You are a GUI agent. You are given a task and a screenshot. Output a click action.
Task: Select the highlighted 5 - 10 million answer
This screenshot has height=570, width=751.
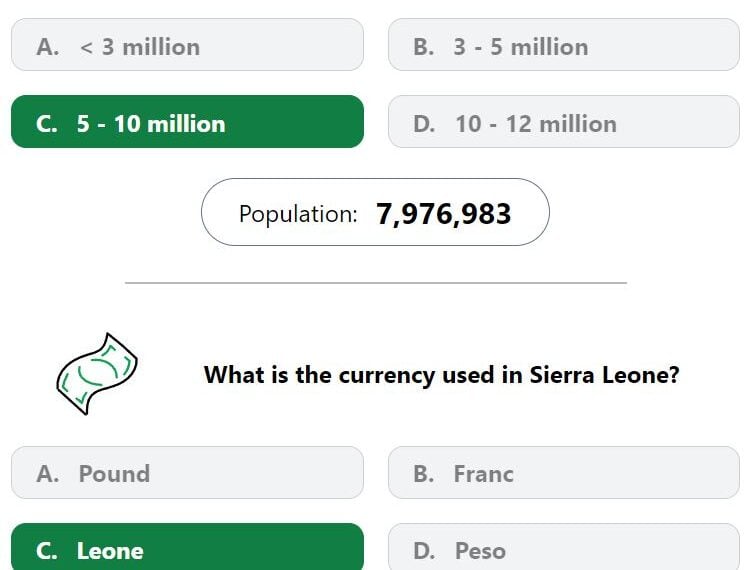187,122
